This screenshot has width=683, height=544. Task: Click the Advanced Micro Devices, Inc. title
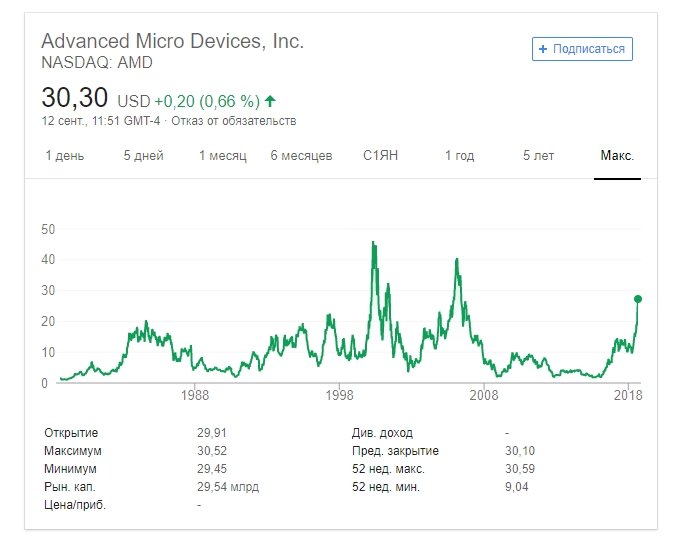pyautogui.click(x=172, y=42)
